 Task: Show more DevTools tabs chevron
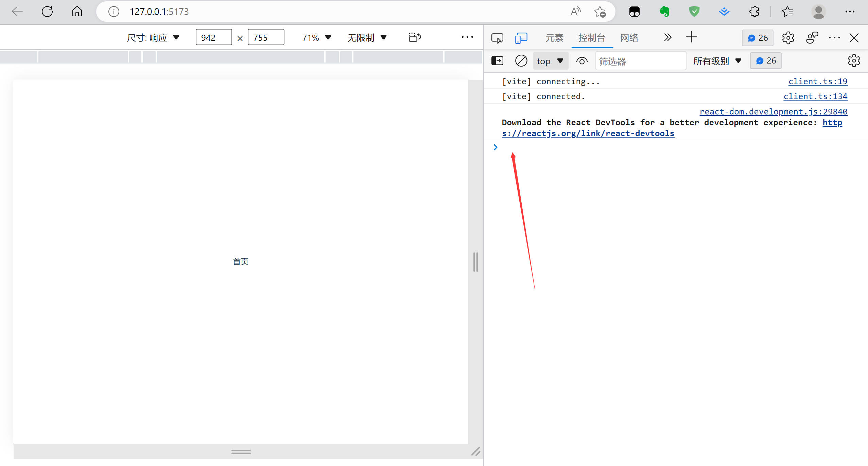[667, 37]
